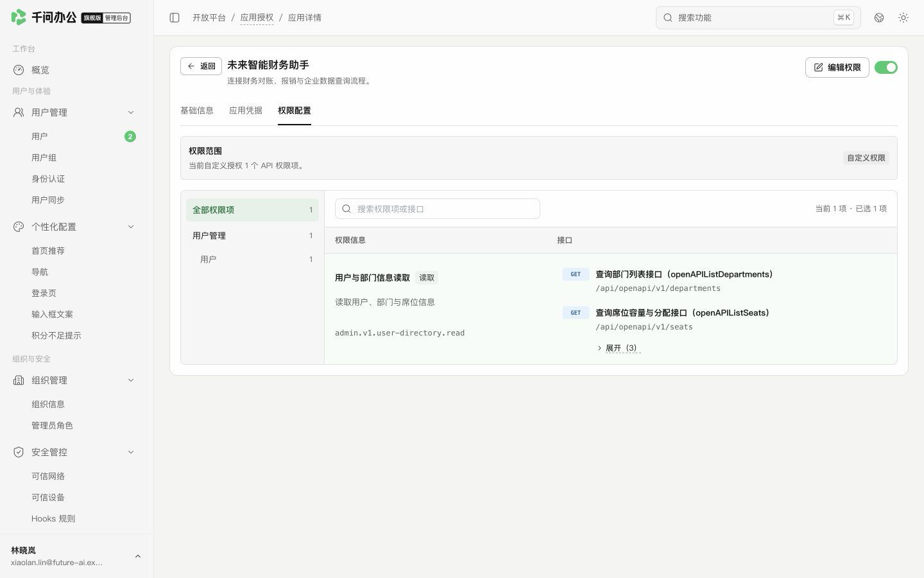924x578 pixels.
Task: Select 用户管理 in the permission category list
Action: [252, 236]
